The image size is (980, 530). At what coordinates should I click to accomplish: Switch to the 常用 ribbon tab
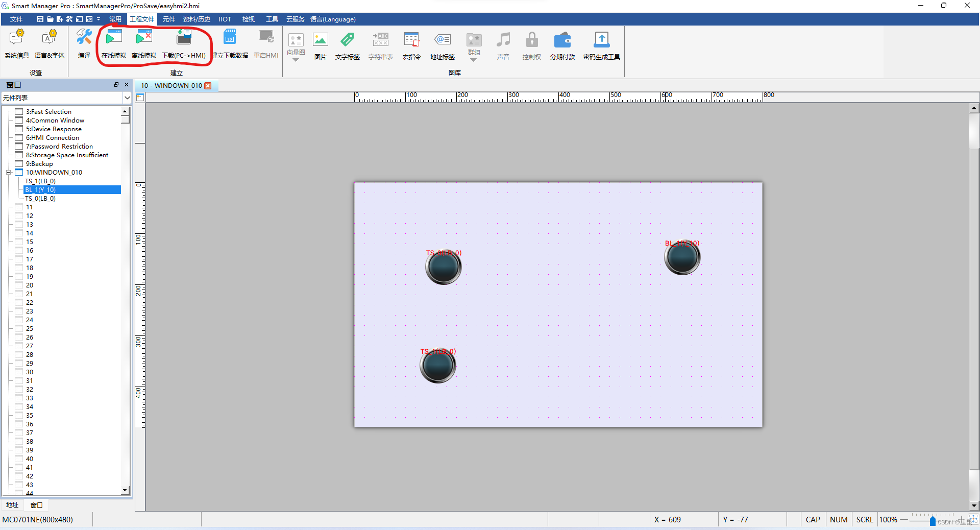click(x=115, y=19)
